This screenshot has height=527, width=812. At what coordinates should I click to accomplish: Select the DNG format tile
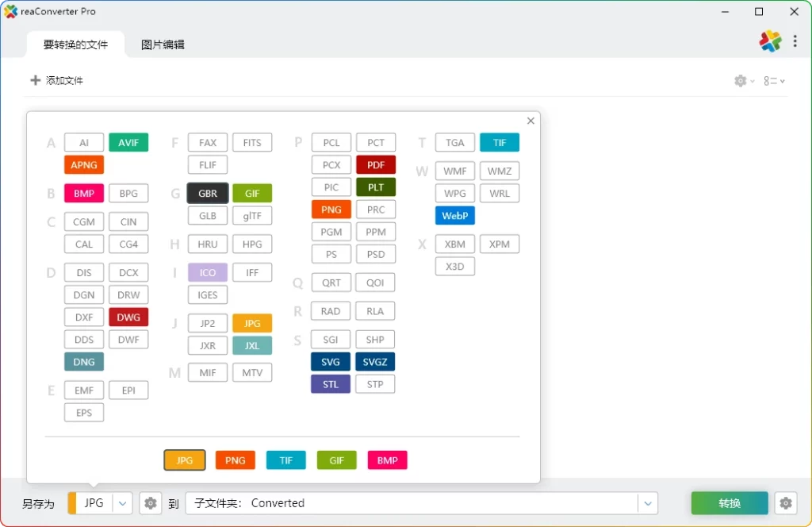click(x=83, y=361)
